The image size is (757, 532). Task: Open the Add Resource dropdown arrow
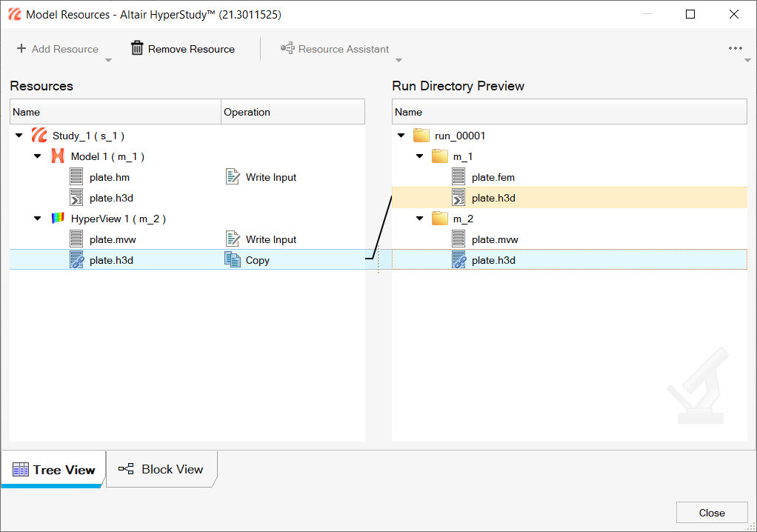[x=108, y=61]
